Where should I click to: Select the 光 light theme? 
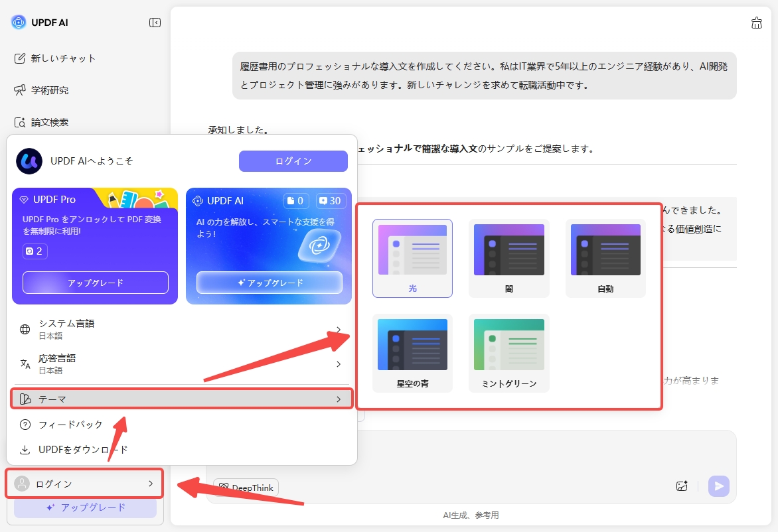coord(412,258)
